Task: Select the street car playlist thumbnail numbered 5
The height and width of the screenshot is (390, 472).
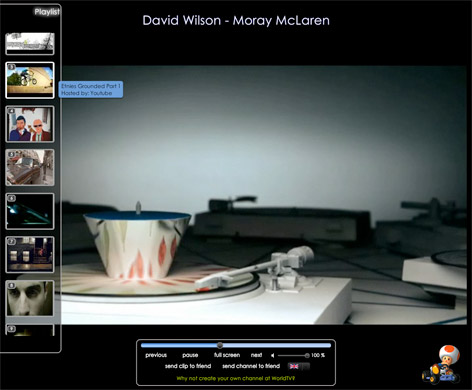Action: [30, 167]
